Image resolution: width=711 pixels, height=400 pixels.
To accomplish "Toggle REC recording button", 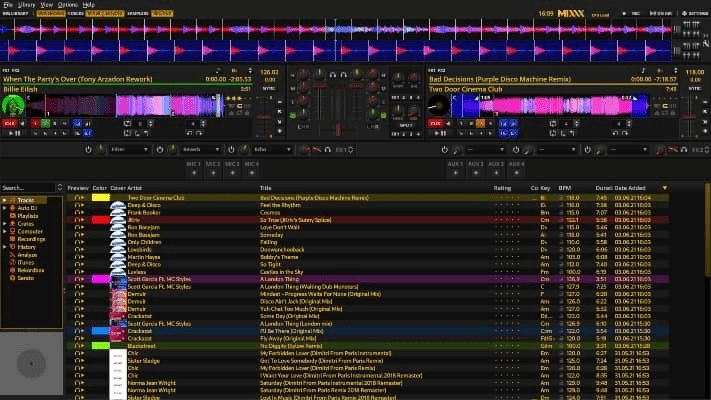I will (x=632, y=14).
